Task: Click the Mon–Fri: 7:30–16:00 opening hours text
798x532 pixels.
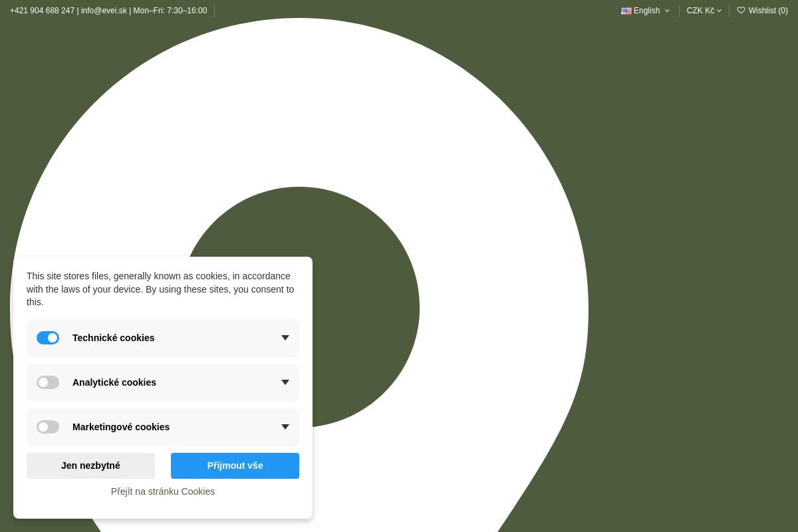Action: coord(170,11)
